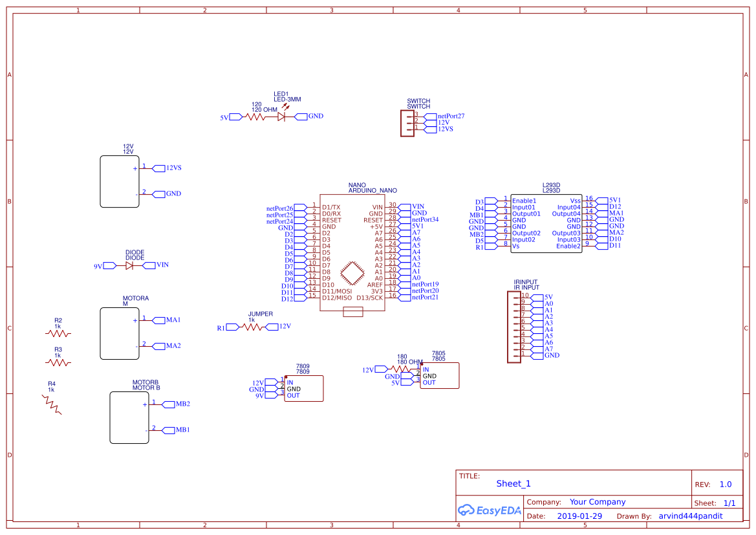756x535 pixels.
Task: Click the DIODE symbol feeding VIN
Action: pyautogui.click(x=129, y=265)
